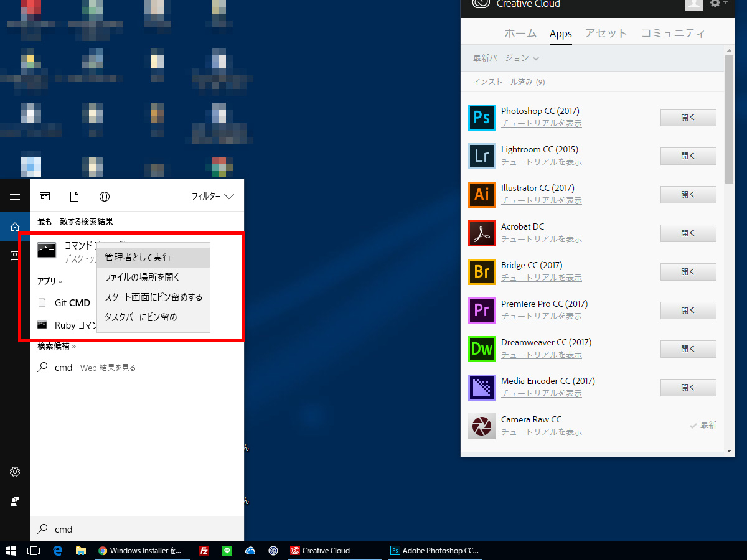Image resolution: width=747 pixels, height=560 pixels.
Task: Select the Camera Raw CC icon
Action: pos(481,426)
